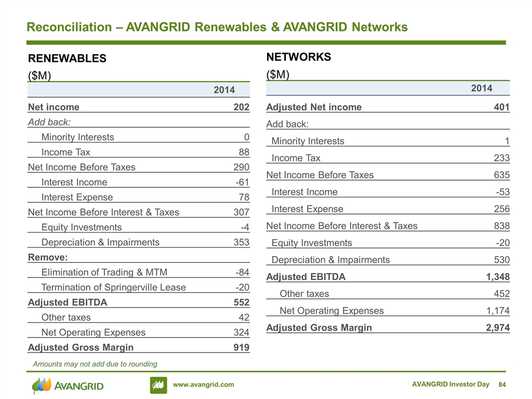Select Networks Adjusted Gross Margin 2,974
This screenshot has width=532, height=399.
(x=498, y=328)
